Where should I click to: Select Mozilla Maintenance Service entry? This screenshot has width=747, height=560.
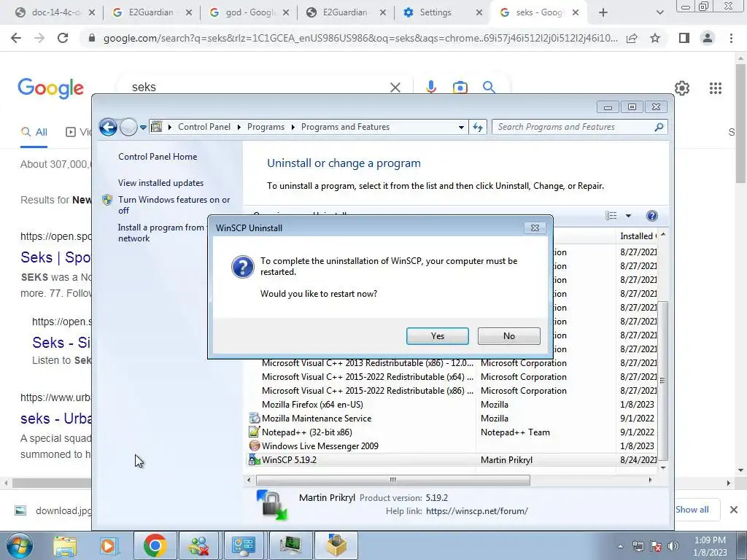point(452,419)
